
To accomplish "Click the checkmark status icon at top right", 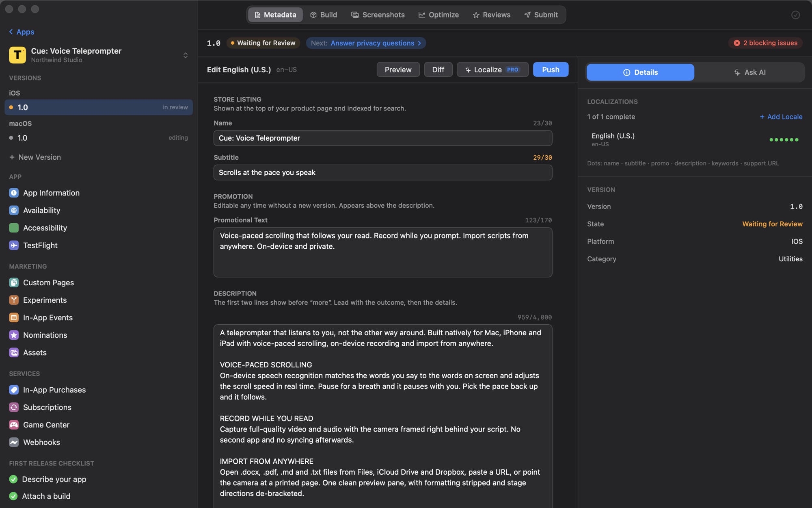I will (x=795, y=15).
